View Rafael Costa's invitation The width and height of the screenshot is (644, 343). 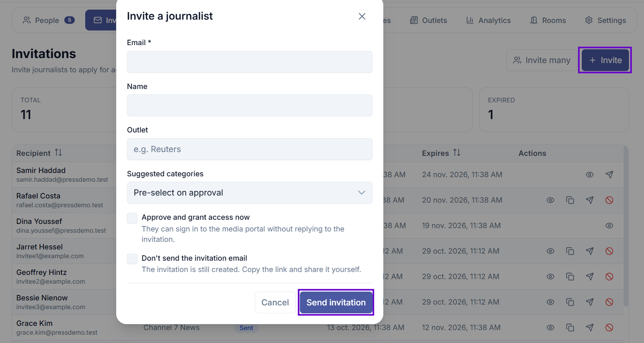550,200
